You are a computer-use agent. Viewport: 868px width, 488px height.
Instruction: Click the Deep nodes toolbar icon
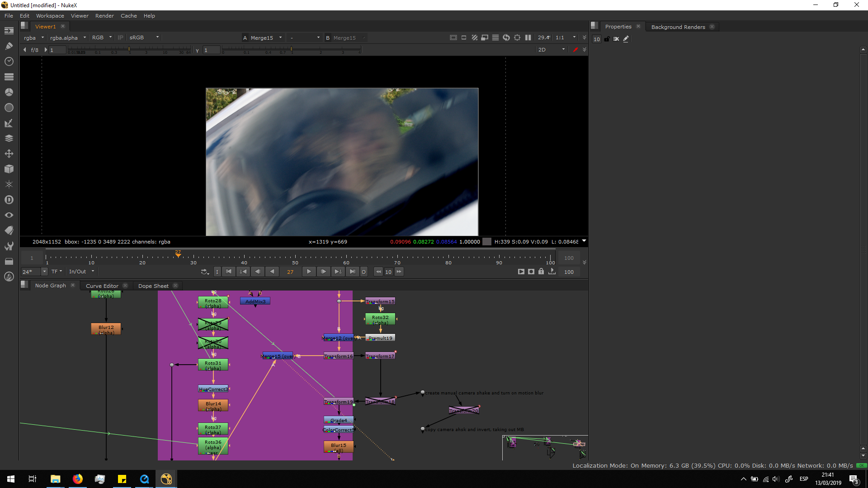(x=9, y=200)
